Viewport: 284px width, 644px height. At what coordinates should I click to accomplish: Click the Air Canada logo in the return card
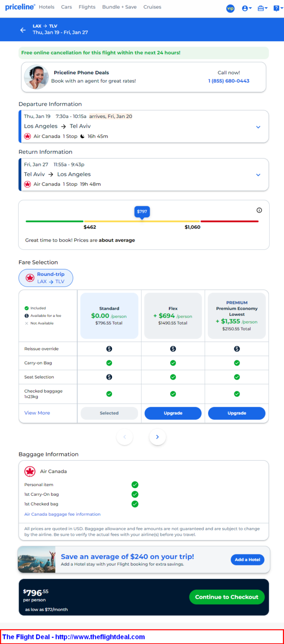point(28,184)
